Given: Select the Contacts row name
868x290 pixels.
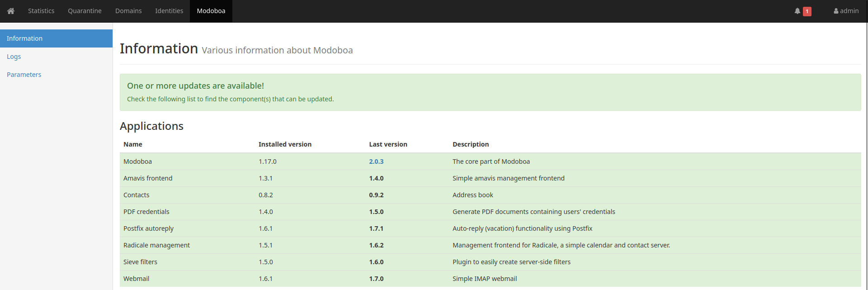Looking at the screenshot, I should 136,195.
